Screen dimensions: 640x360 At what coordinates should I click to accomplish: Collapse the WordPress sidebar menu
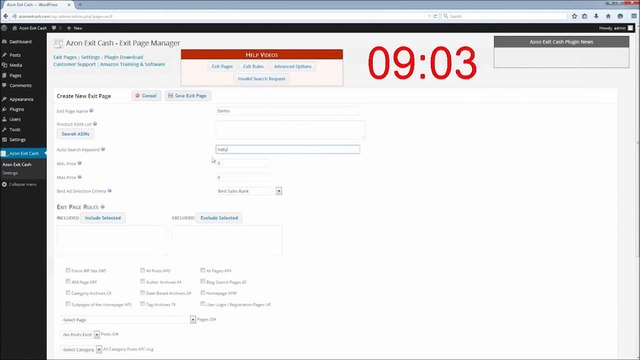(x=19, y=184)
